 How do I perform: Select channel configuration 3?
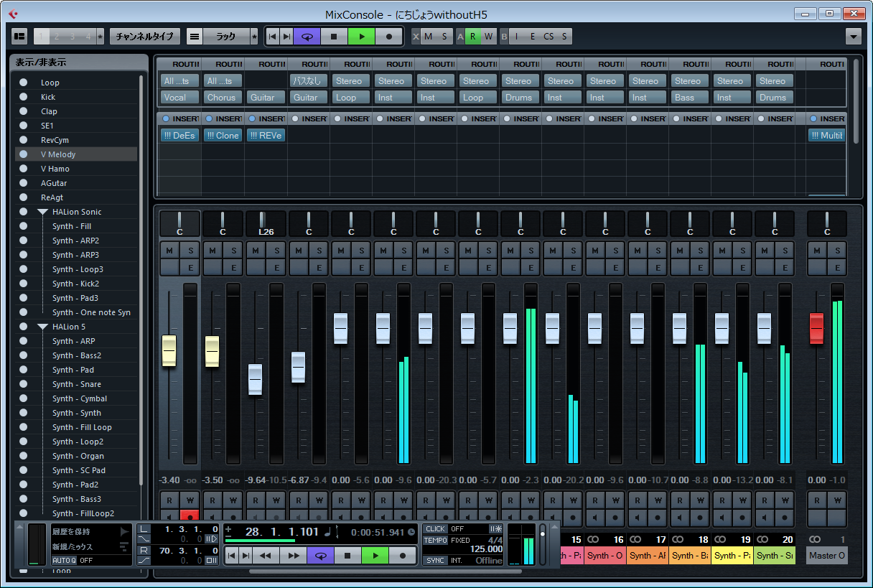pyautogui.click(x=73, y=36)
